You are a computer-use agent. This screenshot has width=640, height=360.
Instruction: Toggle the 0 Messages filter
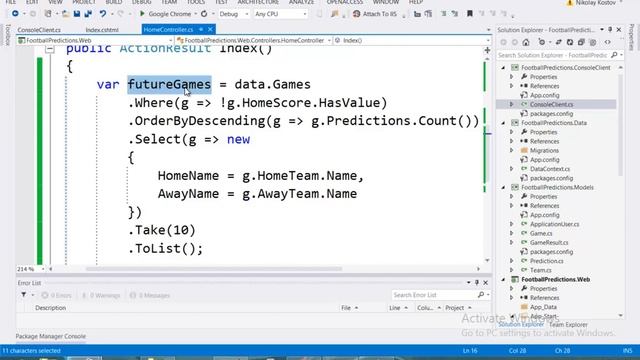point(149,295)
